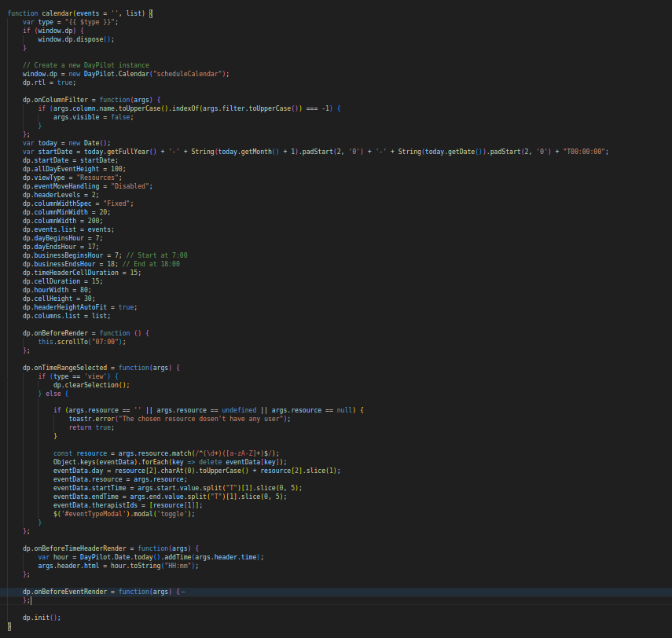Click the '// Start at 7:00' comment
Viewport: 672px width, 638px height.
coord(156,255)
